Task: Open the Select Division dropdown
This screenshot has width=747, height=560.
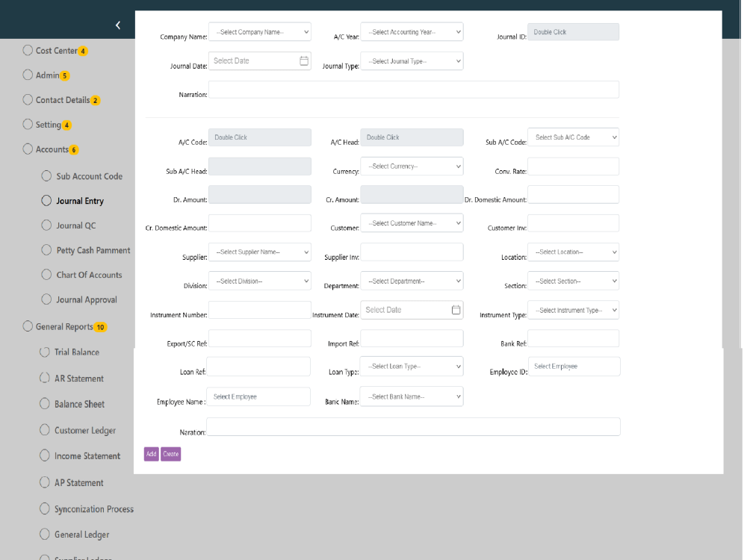Action: click(x=260, y=281)
